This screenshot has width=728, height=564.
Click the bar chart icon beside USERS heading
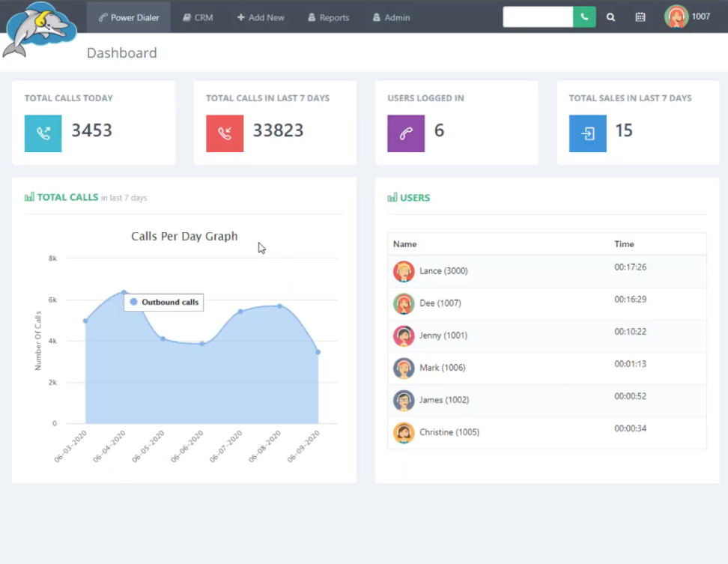click(392, 197)
